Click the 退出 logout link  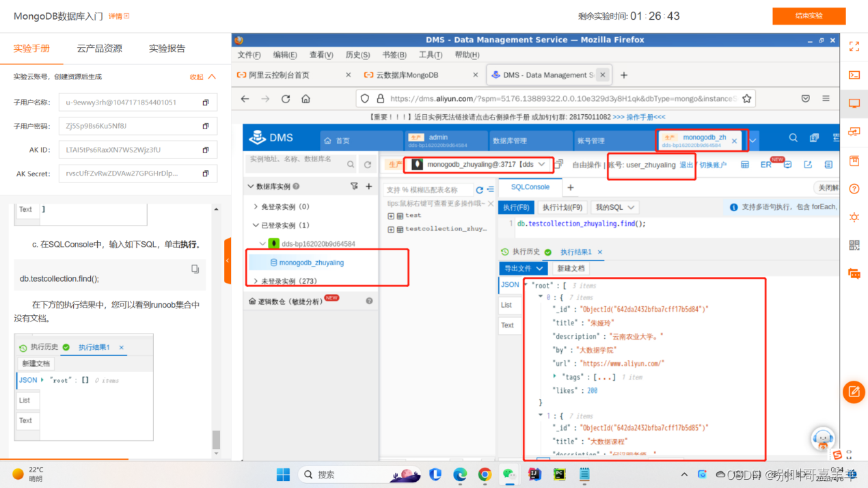686,165
